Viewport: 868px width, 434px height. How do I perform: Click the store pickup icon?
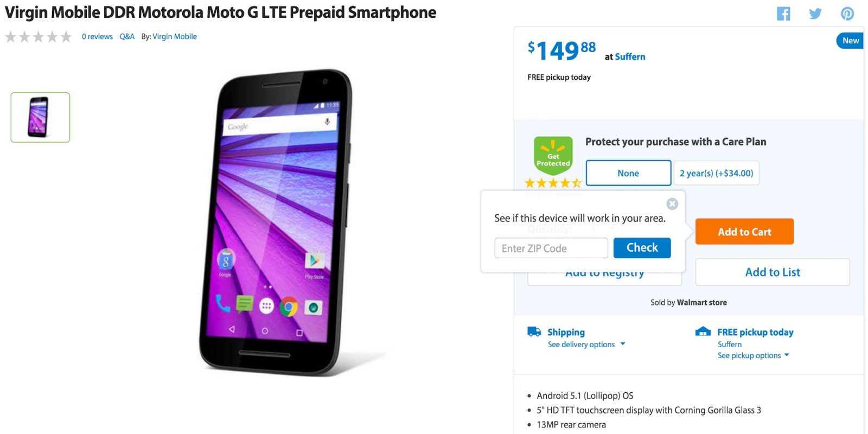703,331
